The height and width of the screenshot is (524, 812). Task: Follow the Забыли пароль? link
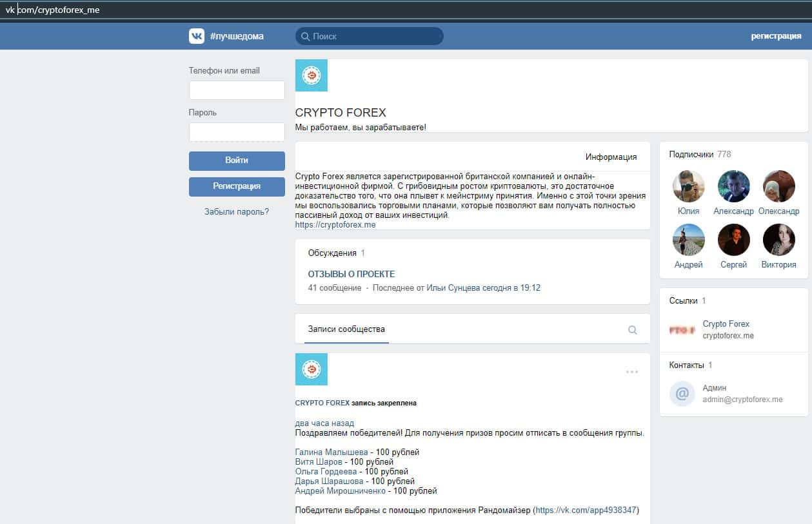click(237, 211)
